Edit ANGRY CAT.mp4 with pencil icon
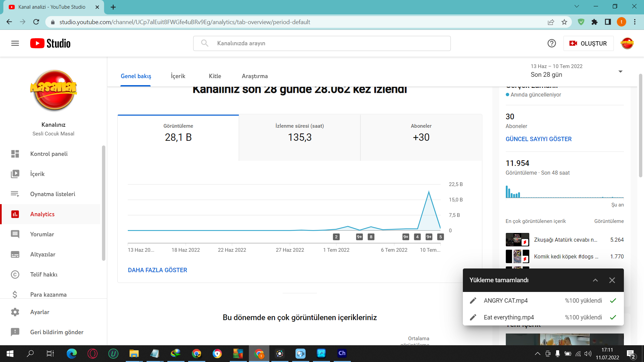 click(473, 301)
